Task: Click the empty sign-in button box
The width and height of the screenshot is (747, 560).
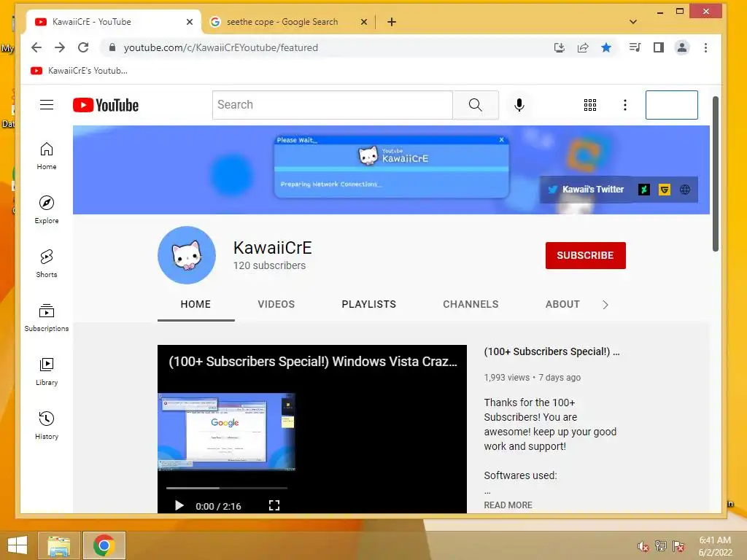Action: click(x=672, y=105)
